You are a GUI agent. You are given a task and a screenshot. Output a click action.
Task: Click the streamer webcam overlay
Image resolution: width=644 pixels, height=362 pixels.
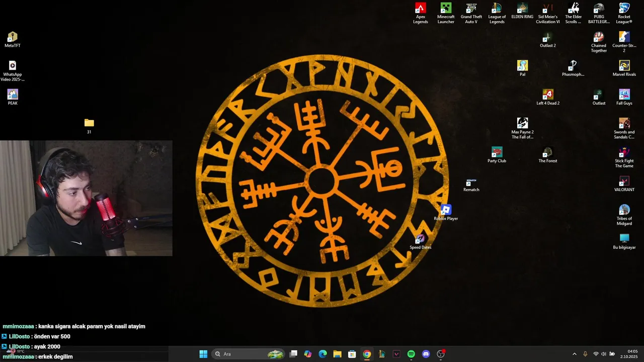tap(86, 198)
